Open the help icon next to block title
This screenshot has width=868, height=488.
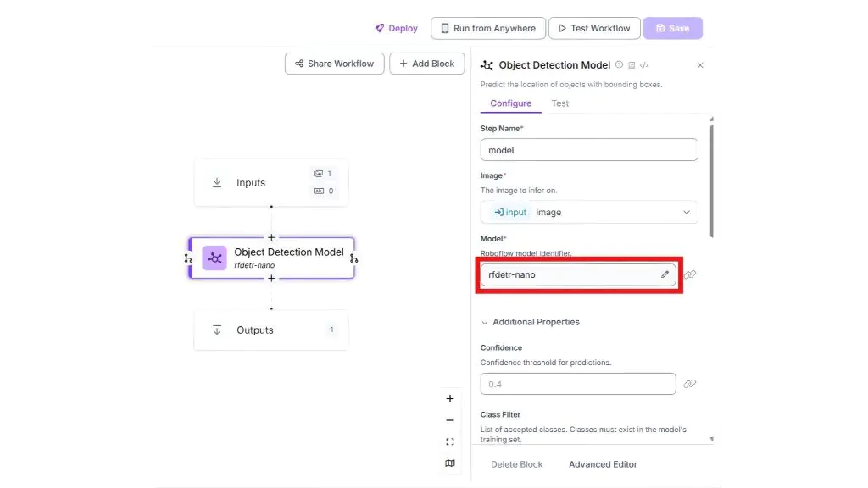point(619,65)
